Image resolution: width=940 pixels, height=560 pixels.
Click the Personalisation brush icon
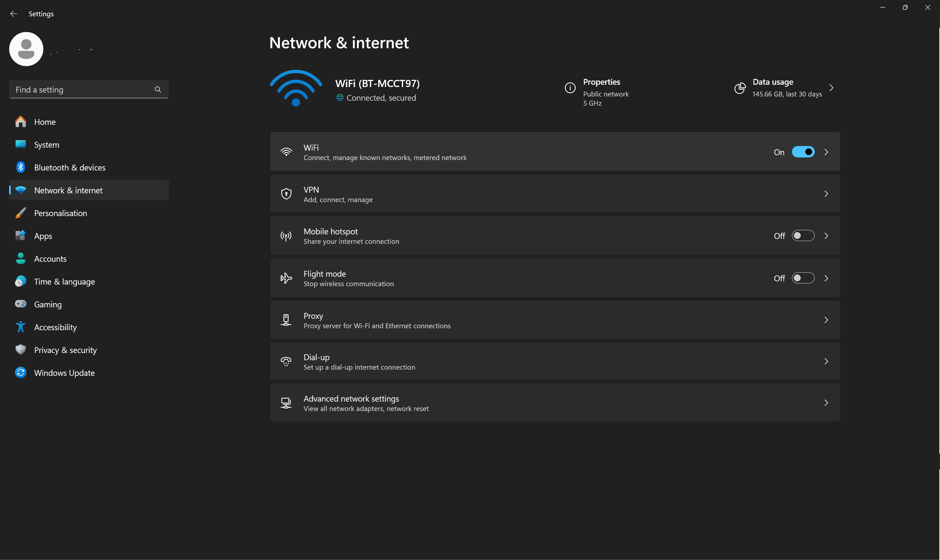(21, 213)
